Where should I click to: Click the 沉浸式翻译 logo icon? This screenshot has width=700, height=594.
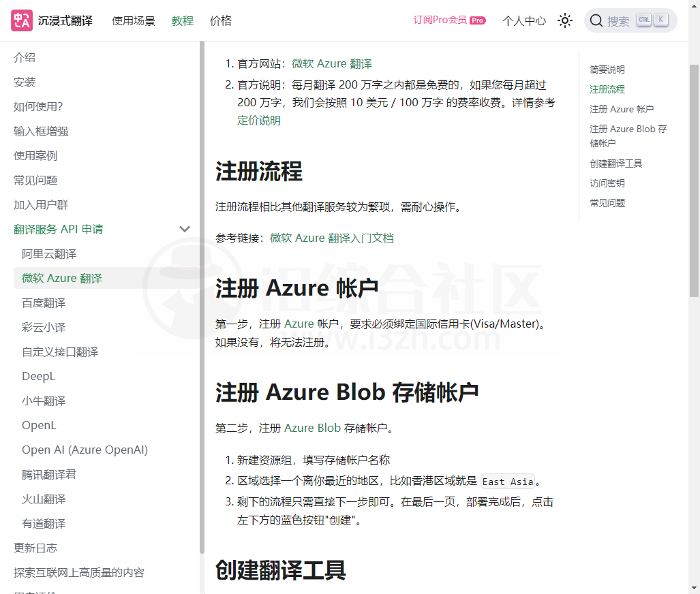(x=22, y=20)
